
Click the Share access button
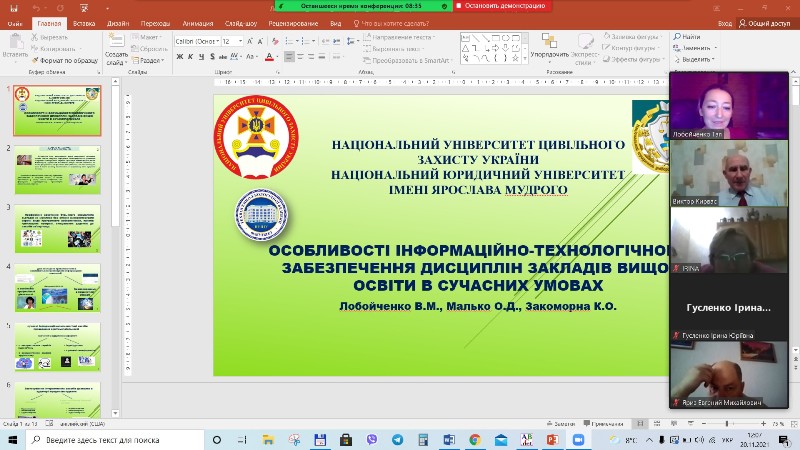(768, 23)
